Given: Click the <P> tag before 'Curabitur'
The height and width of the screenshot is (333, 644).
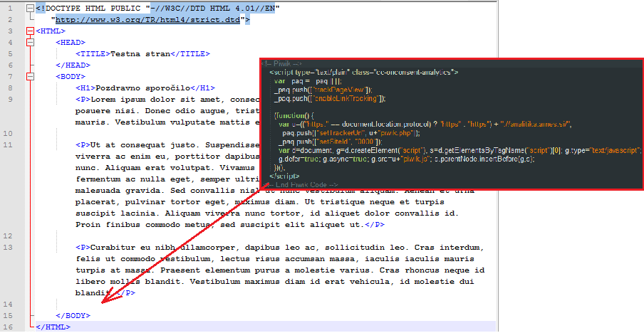Looking at the screenshot, I should [83, 248].
